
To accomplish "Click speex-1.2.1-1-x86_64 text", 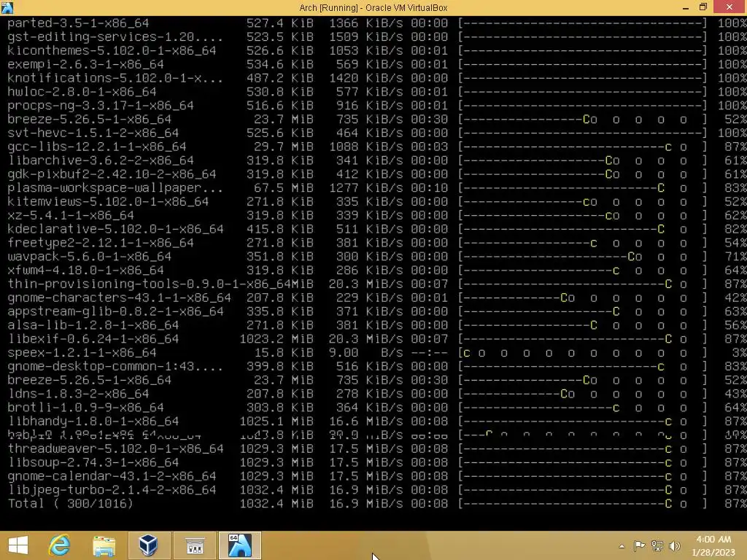I will click(82, 353).
